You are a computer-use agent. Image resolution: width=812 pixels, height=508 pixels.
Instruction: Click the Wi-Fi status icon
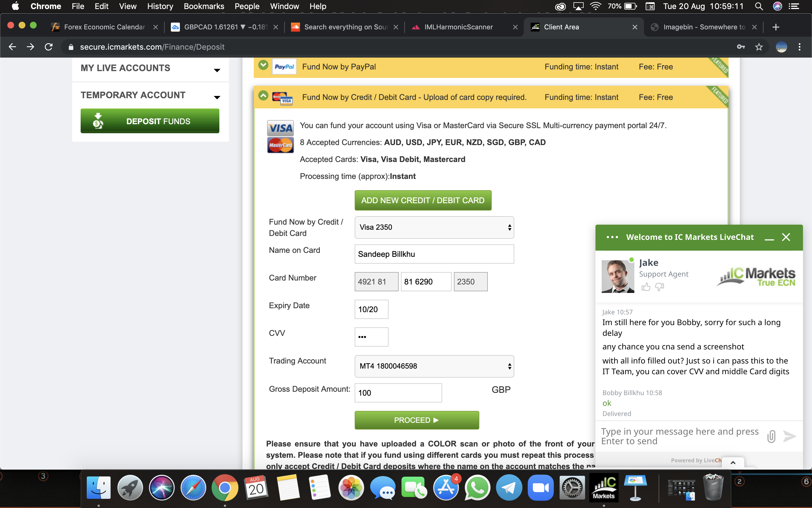tap(595, 6)
